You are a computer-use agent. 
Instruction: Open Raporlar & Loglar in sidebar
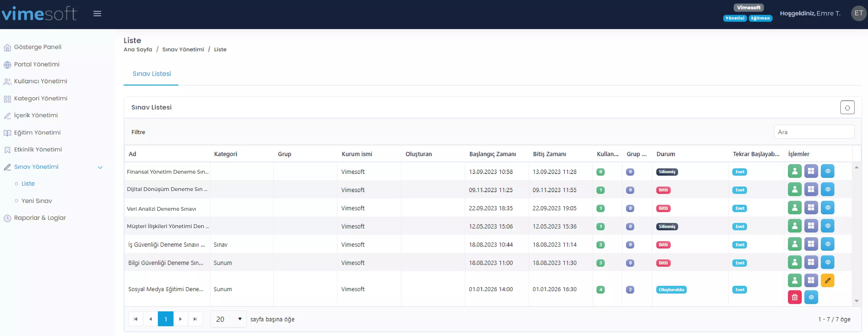[x=40, y=218]
